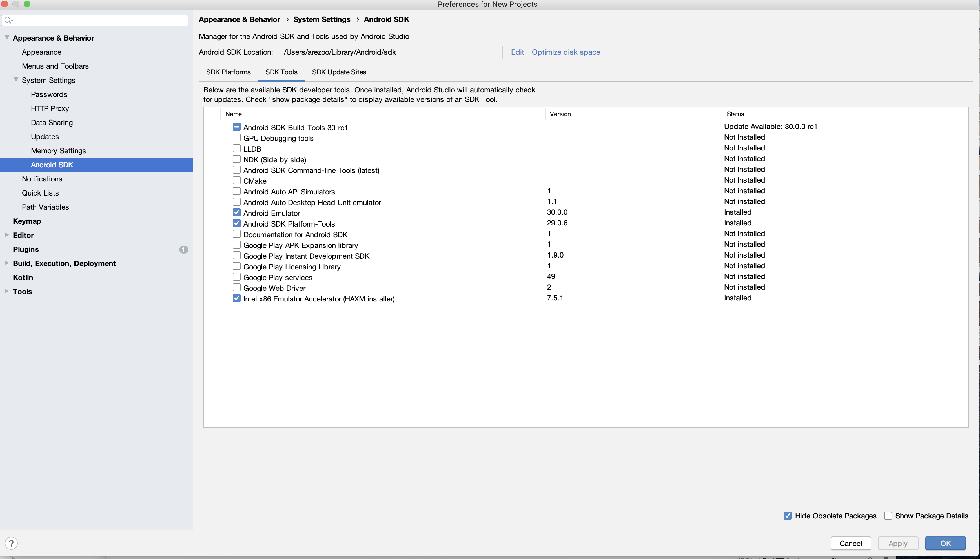This screenshot has width=980, height=559.
Task: Expand the Tools section
Action: pos(7,291)
